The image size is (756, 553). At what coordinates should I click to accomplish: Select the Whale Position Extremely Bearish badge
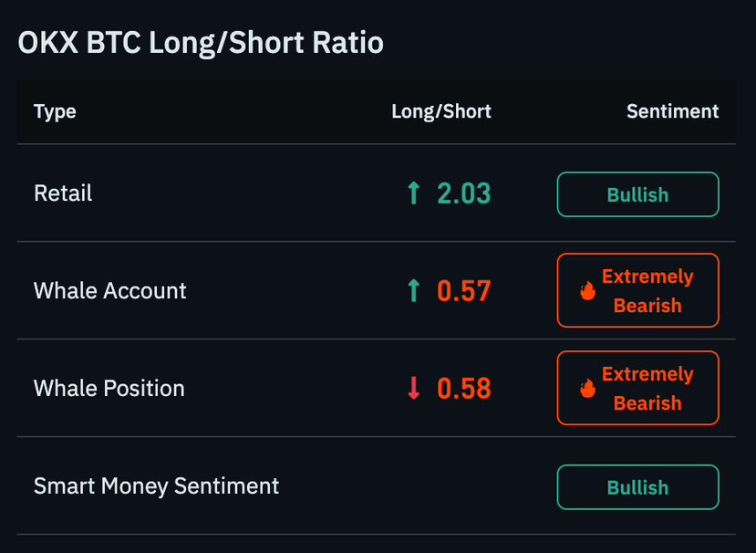point(637,388)
